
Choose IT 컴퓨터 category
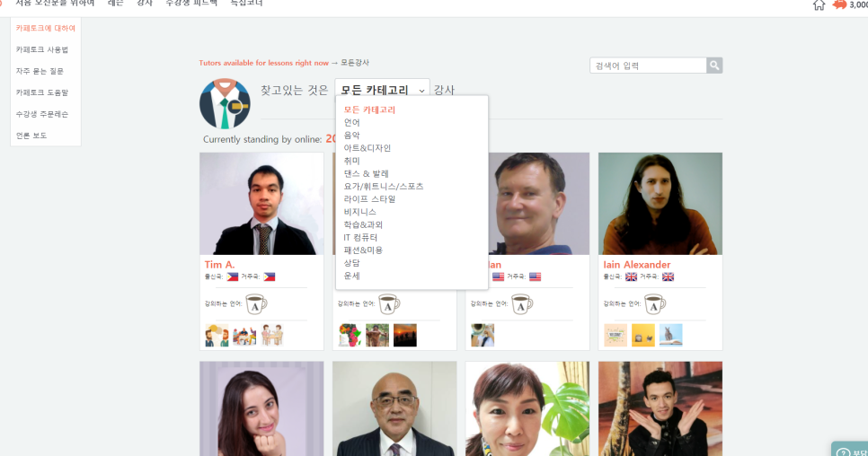pyautogui.click(x=360, y=237)
